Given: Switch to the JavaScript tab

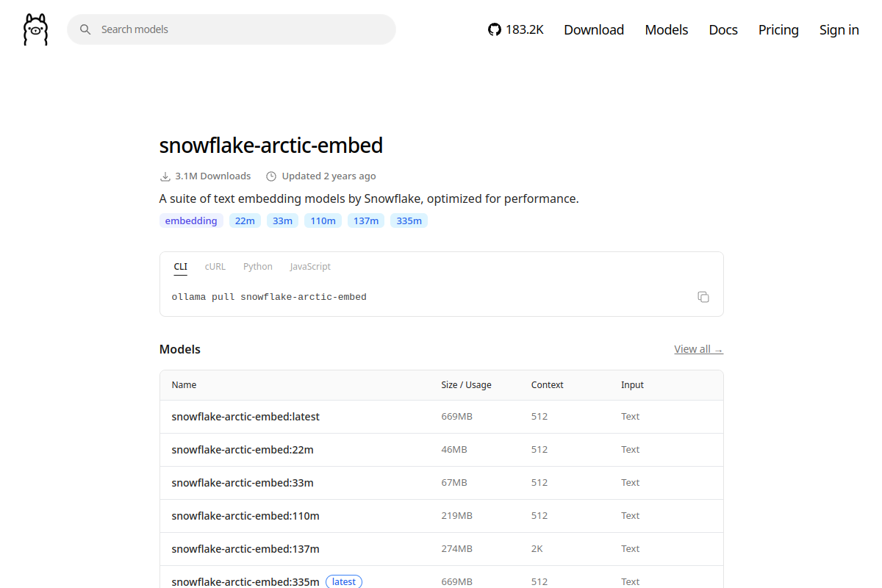Looking at the screenshot, I should point(310,267).
